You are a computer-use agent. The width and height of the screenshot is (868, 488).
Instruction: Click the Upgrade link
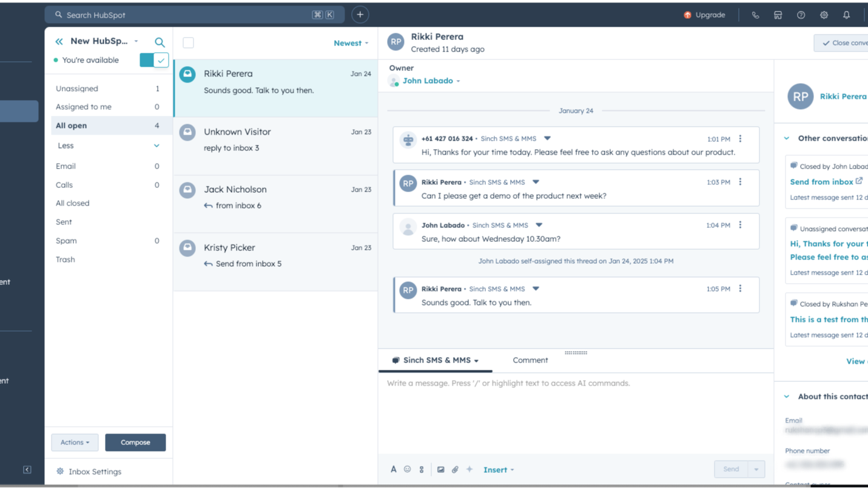point(710,15)
